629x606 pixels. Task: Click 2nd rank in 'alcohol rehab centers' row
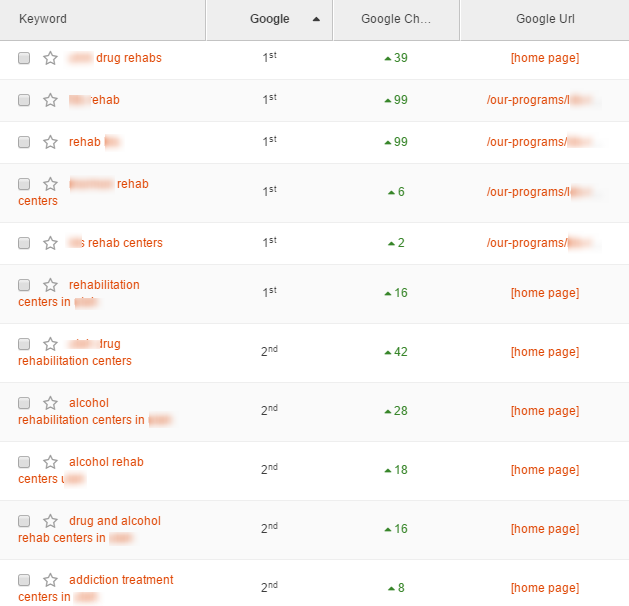269,469
